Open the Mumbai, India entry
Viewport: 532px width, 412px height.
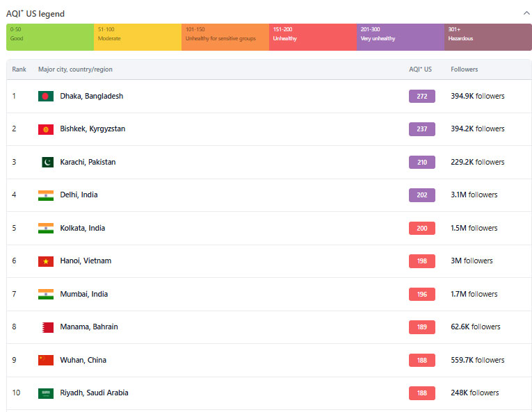pos(84,294)
